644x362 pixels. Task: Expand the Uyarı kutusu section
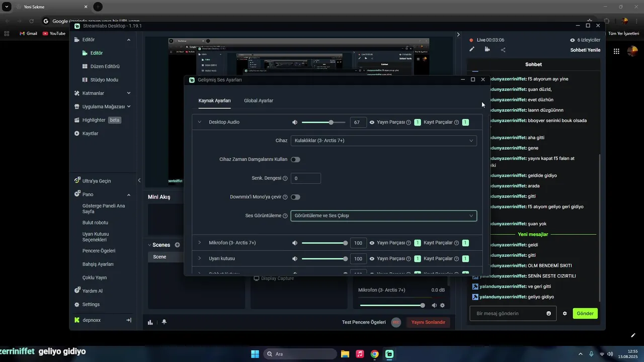coord(199,258)
